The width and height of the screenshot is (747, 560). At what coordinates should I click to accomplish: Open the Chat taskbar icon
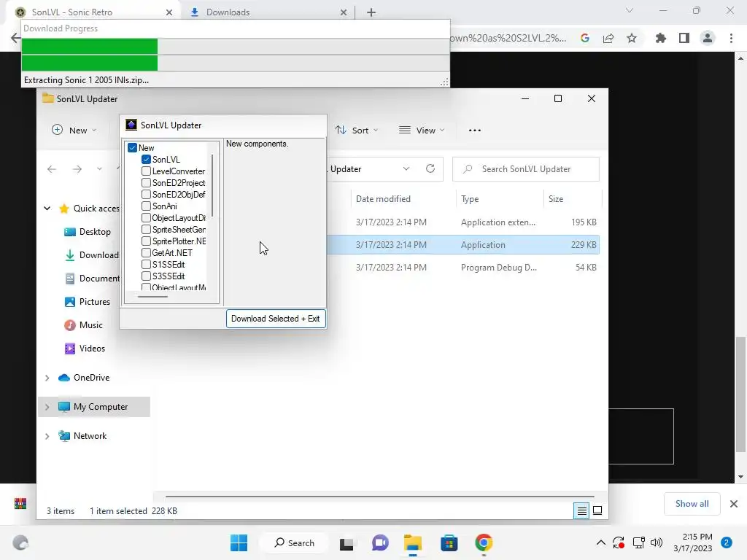click(379, 542)
